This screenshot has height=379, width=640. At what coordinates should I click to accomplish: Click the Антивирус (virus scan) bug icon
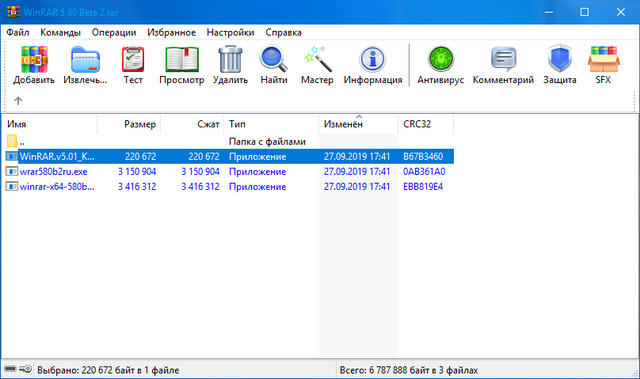[441, 60]
